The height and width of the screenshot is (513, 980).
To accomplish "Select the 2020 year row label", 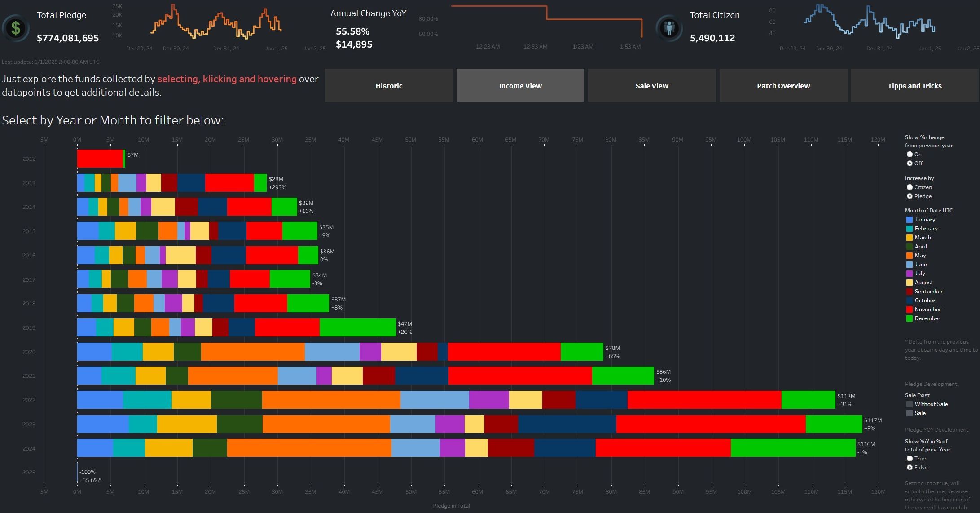I will [29, 352].
